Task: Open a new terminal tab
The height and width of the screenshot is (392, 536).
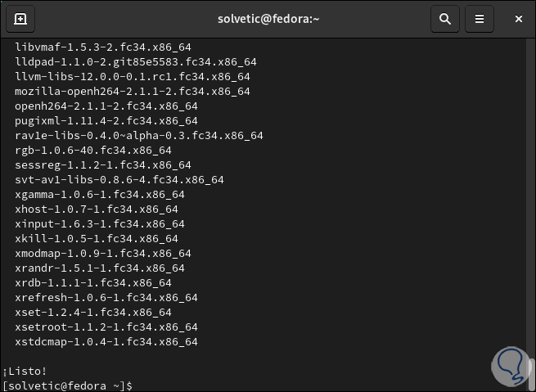Action: pos(20,18)
